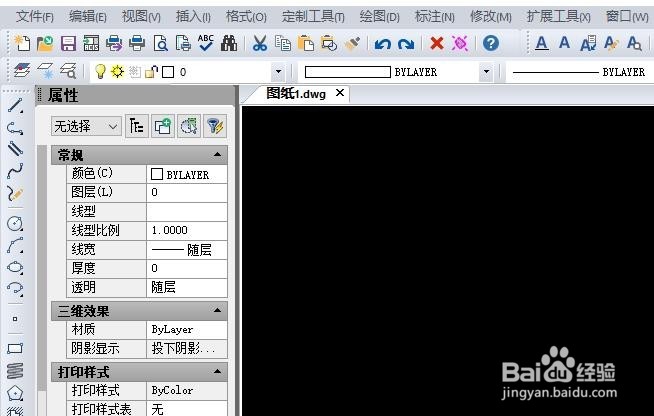Click the 材质 ByLayer value
This screenshot has height=416, width=654.
187,330
